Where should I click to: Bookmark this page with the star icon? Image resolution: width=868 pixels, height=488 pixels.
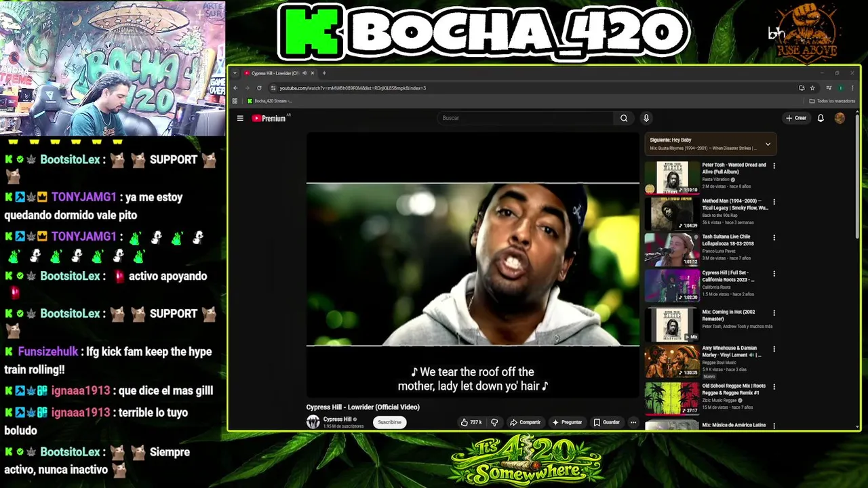(x=812, y=88)
